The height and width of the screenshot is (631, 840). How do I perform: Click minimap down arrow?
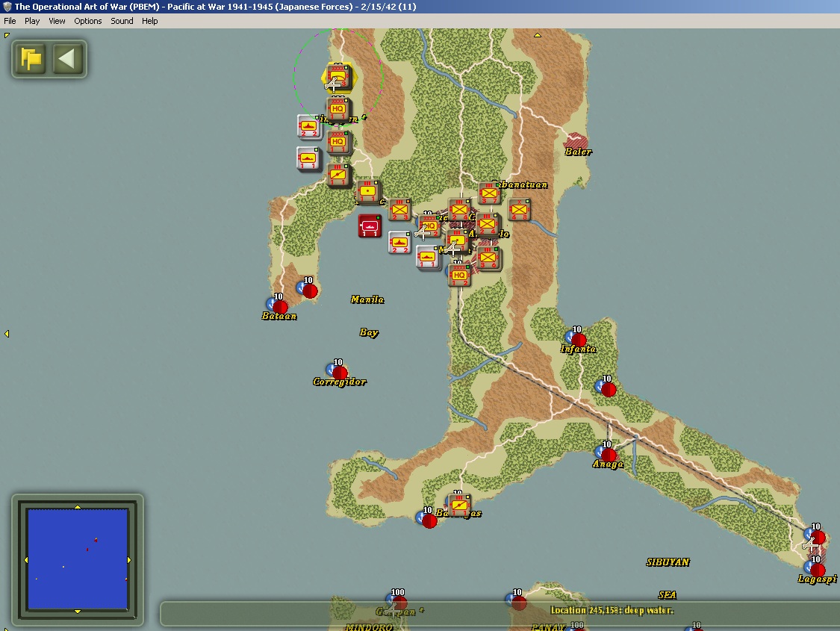(x=78, y=611)
